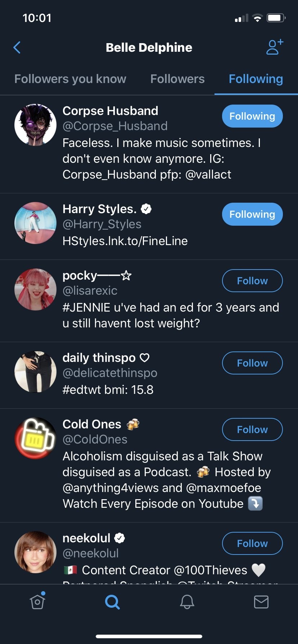Screen dimensions: 298x644
Task: Follow daily thinspo account
Action: point(252,363)
